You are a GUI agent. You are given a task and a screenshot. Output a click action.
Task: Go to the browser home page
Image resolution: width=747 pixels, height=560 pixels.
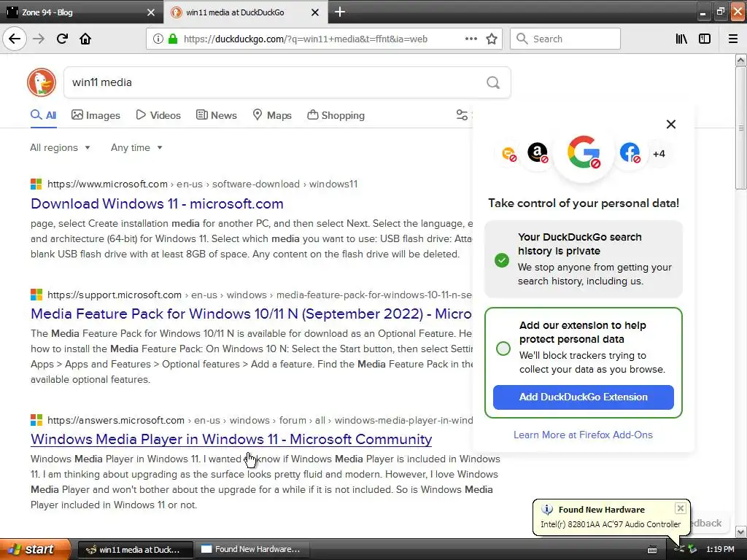(85, 39)
